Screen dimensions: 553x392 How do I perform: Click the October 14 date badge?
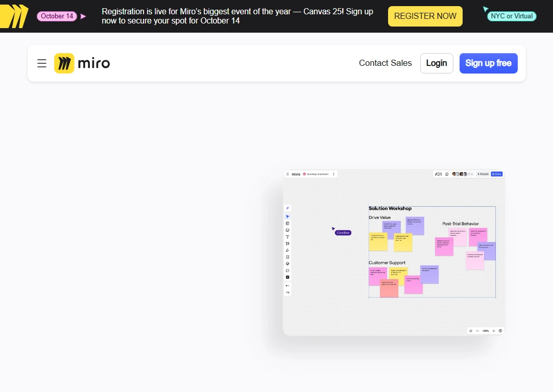tap(57, 16)
